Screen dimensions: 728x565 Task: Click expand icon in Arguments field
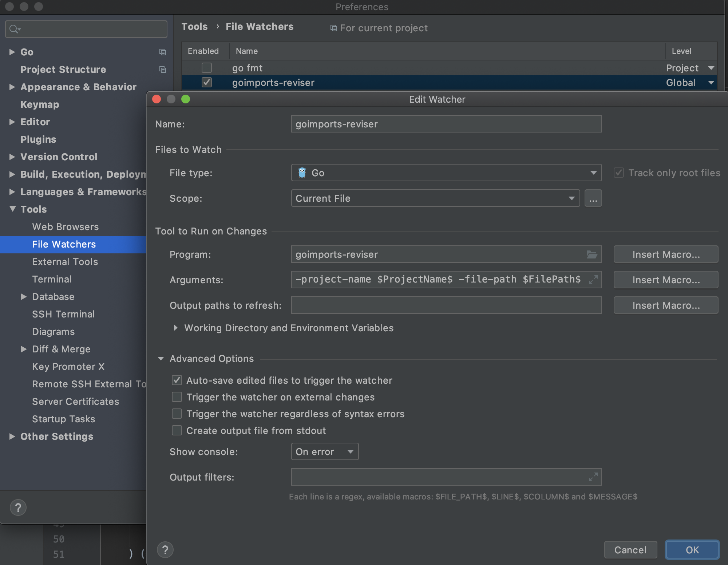pyautogui.click(x=593, y=280)
